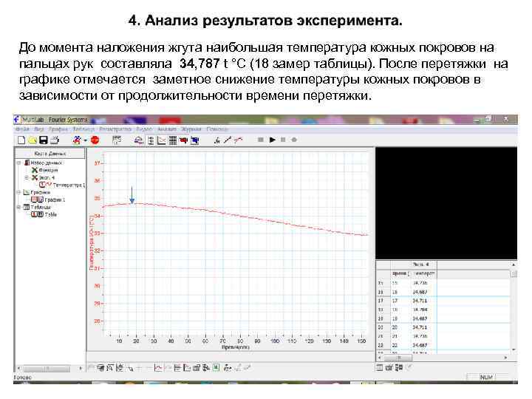Click the meter setup icon after Stop

click(117, 140)
